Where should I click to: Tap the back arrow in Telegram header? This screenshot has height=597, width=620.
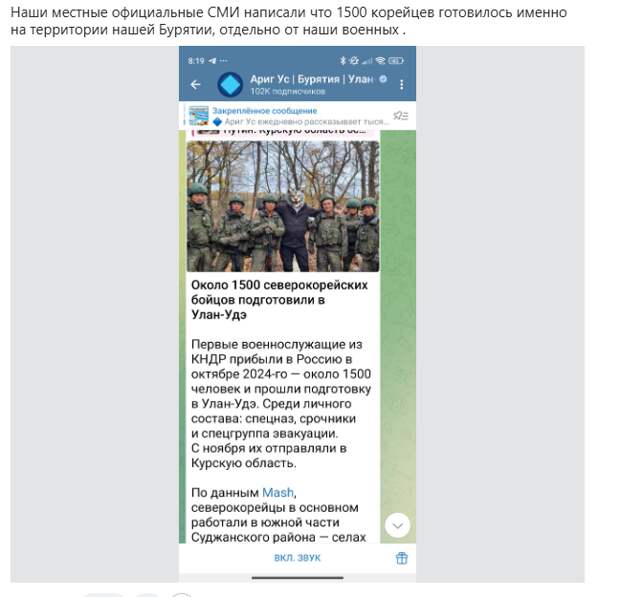(x=195, y=84)
